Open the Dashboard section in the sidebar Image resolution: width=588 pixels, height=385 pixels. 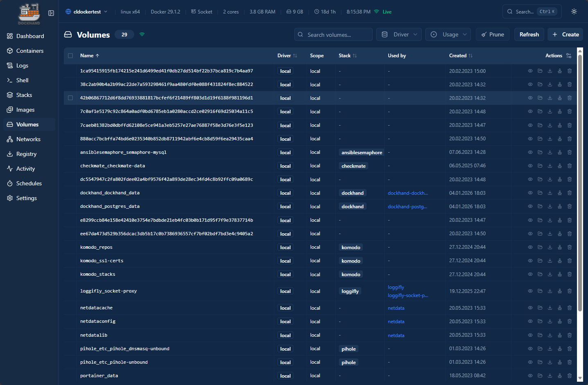[28, 36]
